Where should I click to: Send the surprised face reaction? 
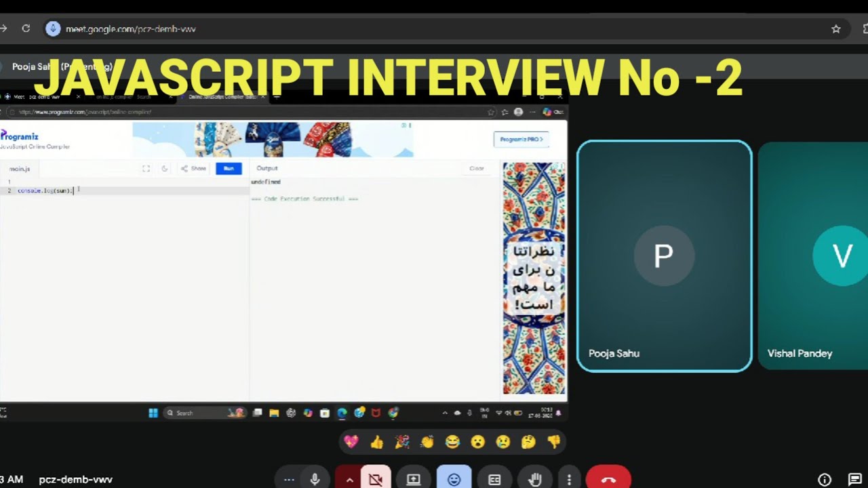tap(477, 442)
